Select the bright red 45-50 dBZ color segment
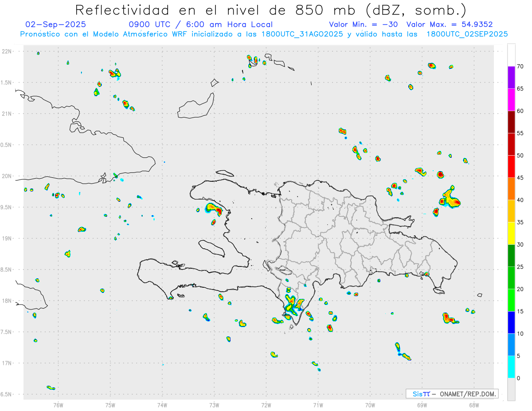Screen dimensions: 532x411 tap(511, 167)
